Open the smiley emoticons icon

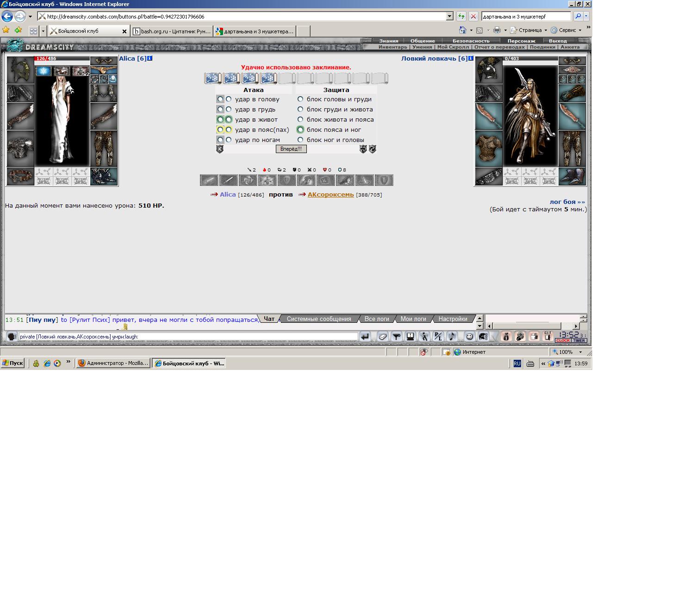(x=469, y=337)
